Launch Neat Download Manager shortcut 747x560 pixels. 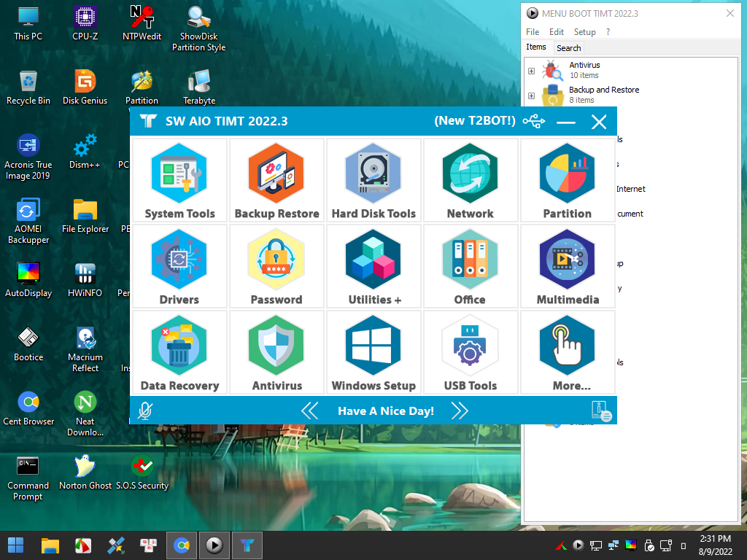(x=85, y=413)
